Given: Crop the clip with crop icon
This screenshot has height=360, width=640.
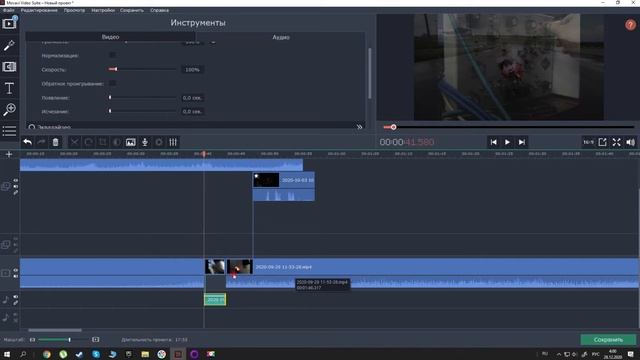Looking at the screenshot, I should pos(102,142).
